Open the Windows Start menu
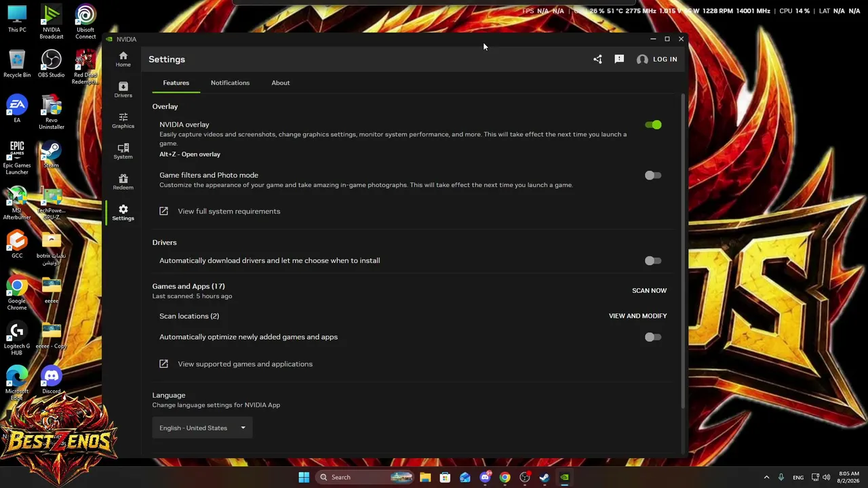This screenshot has width=868, height=488. point(304,477)
